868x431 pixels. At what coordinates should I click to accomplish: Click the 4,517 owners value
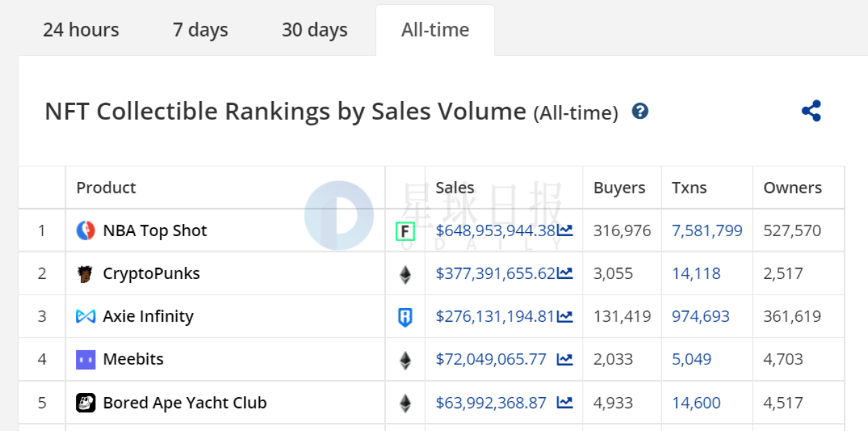pyautogui.click(x=783, y=402)
